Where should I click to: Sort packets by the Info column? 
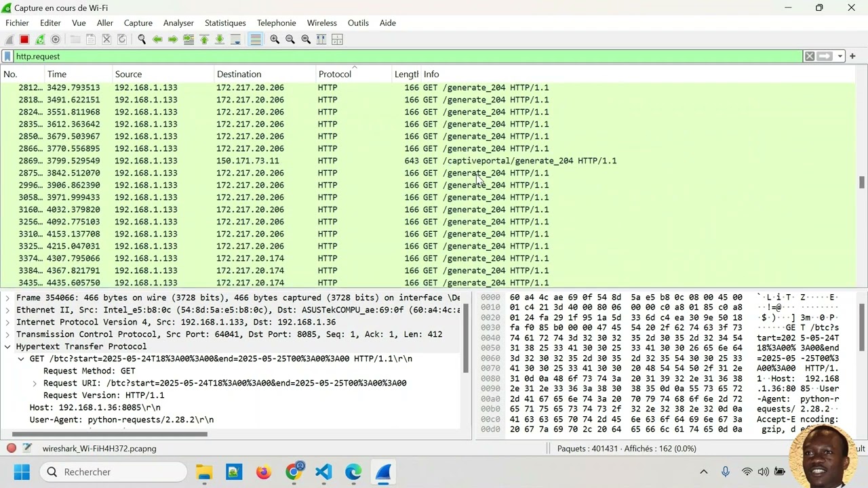[637, 74]
